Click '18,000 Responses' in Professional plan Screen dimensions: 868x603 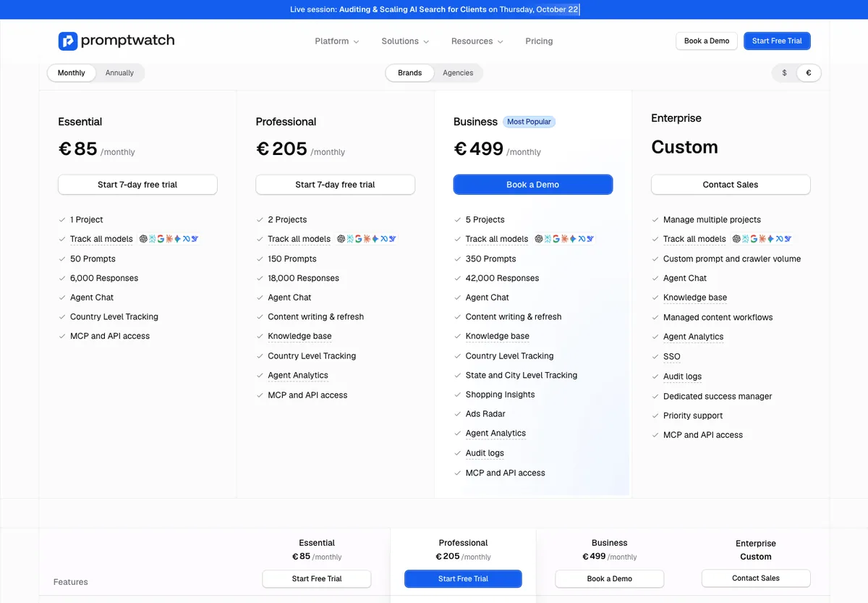pyautogui.click(x=303, y=278)
